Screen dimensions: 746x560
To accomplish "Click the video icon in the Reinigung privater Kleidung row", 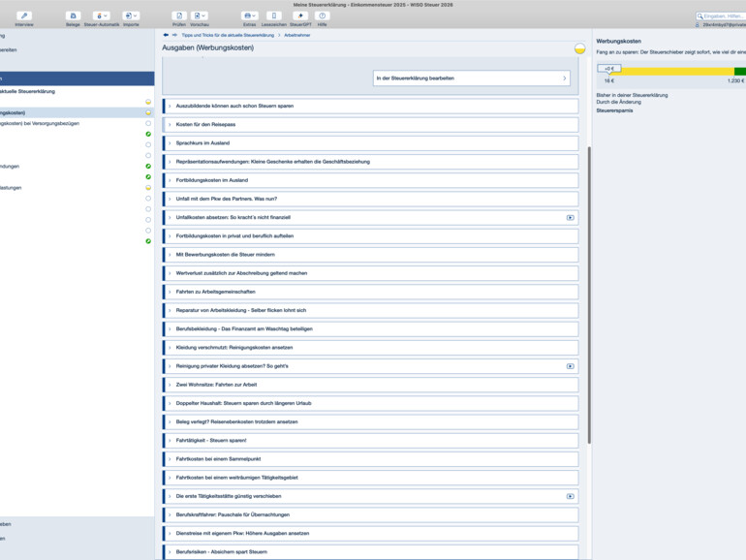I will click(x=570, y=366).
